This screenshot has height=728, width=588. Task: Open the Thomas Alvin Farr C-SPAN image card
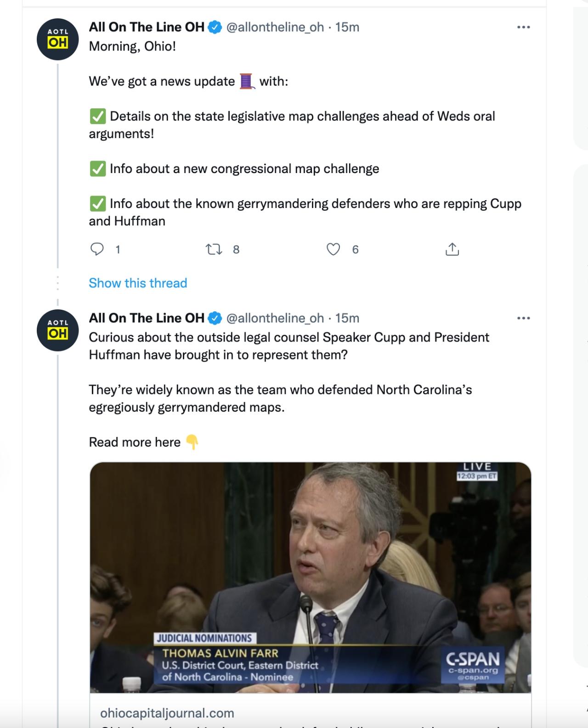311,577
